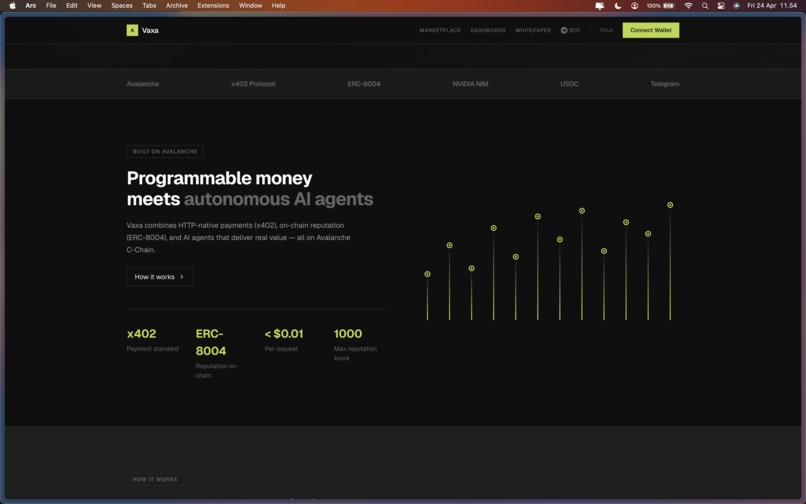Click Connect Wallet button

pos(651,30)
